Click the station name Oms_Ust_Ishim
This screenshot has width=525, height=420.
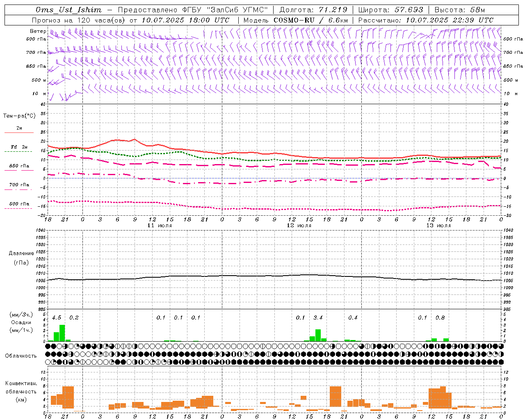(68, 10)
